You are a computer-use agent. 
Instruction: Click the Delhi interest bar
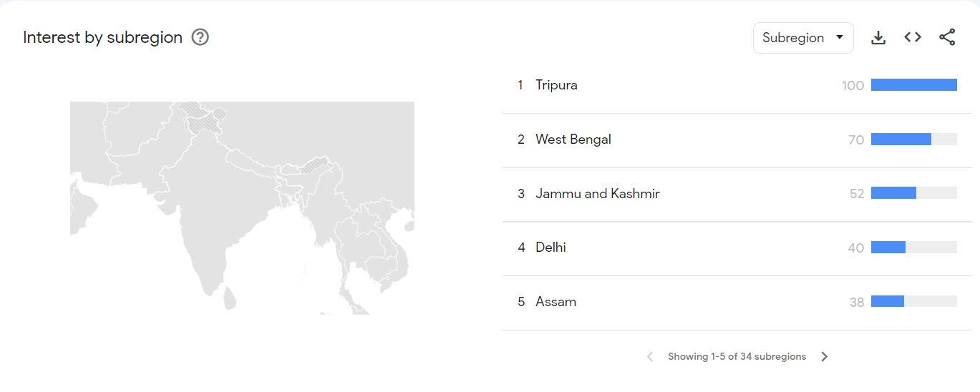[888, 248]
